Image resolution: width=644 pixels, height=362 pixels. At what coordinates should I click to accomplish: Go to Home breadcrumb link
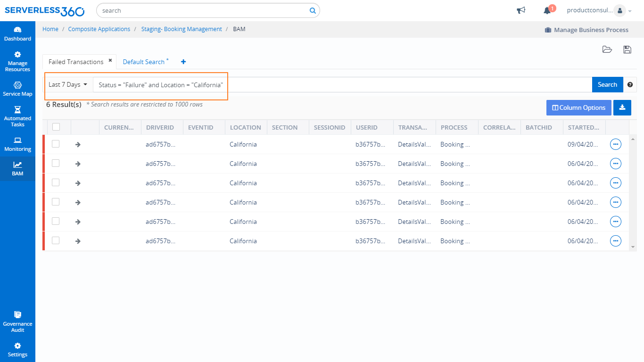[50, 29]
